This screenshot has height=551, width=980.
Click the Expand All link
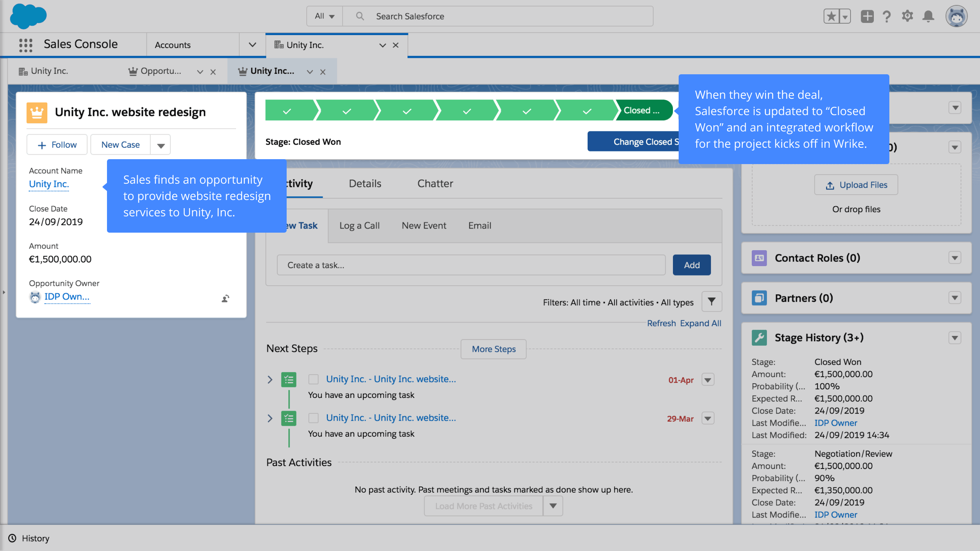tap(701, 323)
